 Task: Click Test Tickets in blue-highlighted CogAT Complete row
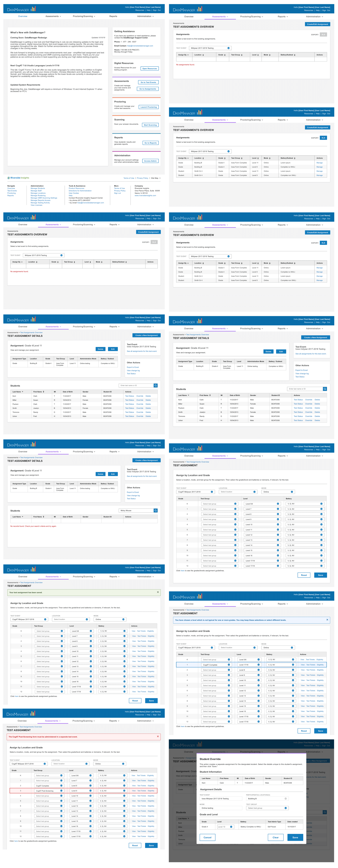[x=310, y=665]
